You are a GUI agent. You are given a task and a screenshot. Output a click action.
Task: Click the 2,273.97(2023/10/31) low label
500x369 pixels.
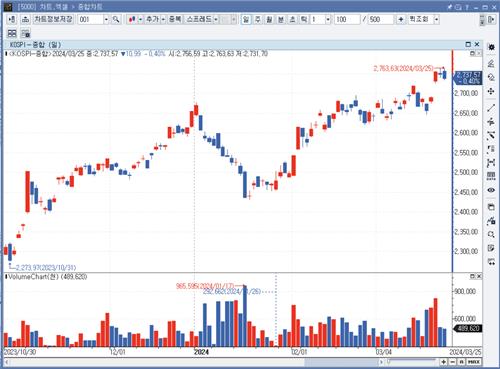pos(46,268)
